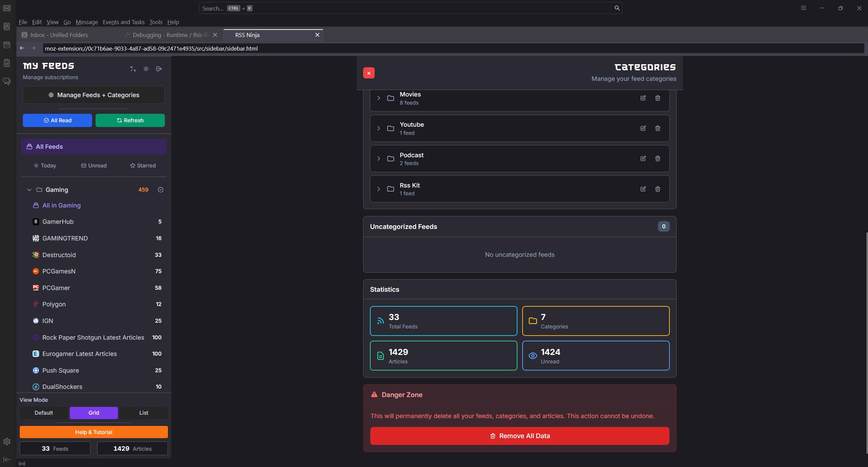This screenshot has width=868, height=467.
Task: Click the export/logout icon in My Feeds header
Action: (159, 69)
